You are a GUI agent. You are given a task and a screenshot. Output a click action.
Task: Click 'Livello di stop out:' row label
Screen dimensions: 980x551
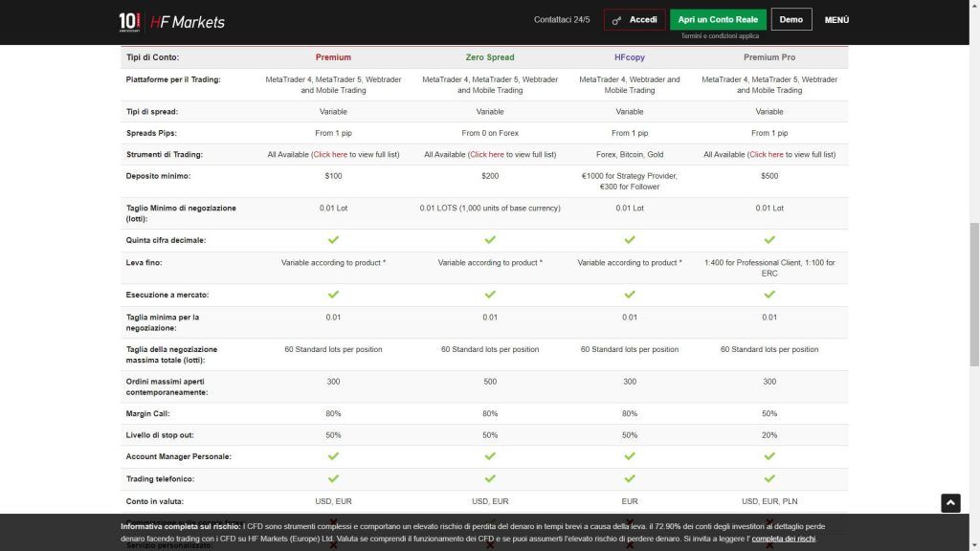click(x=160, y=435)
